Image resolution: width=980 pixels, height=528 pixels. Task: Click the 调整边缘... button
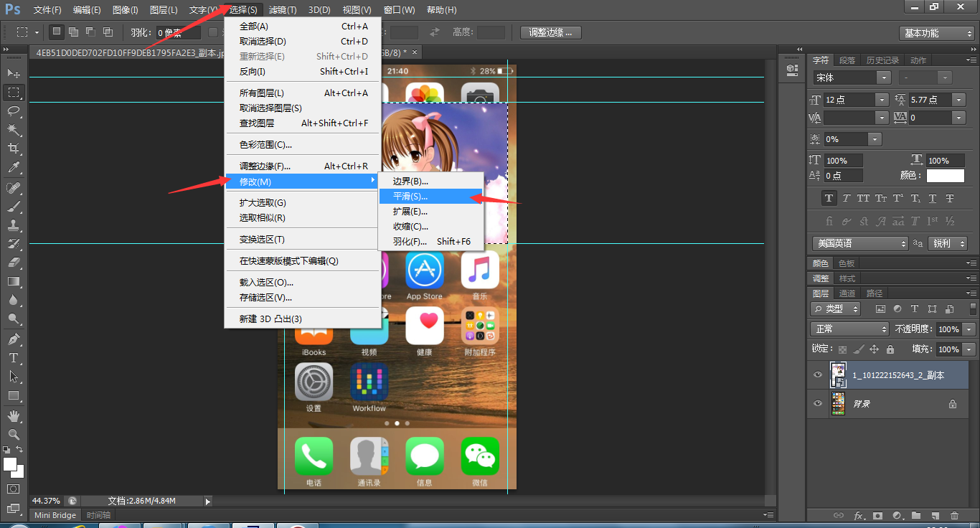point(551,32)
